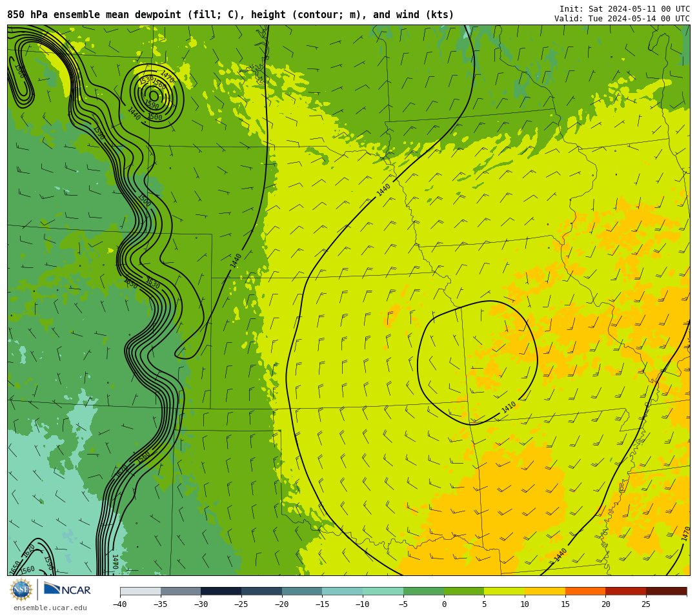Click the positive '20' colorbar tick label

(x=605, y=604)
